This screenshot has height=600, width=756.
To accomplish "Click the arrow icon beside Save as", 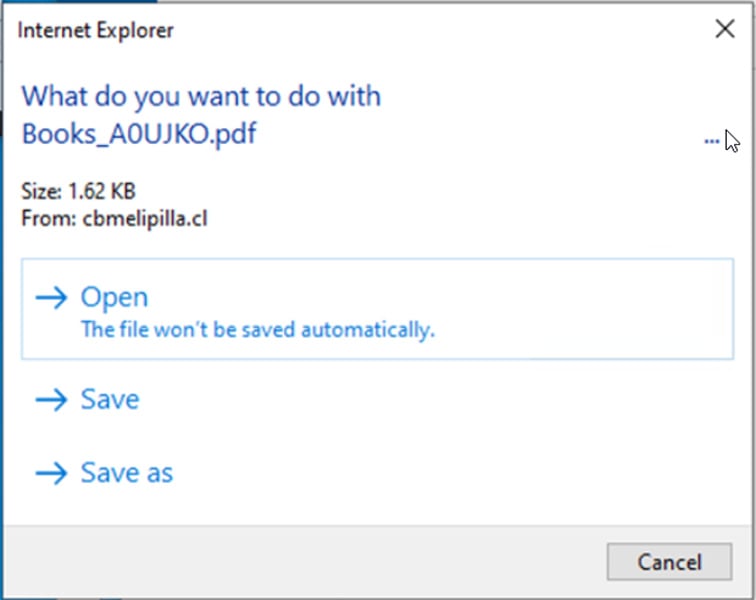I will coord(51,472).
